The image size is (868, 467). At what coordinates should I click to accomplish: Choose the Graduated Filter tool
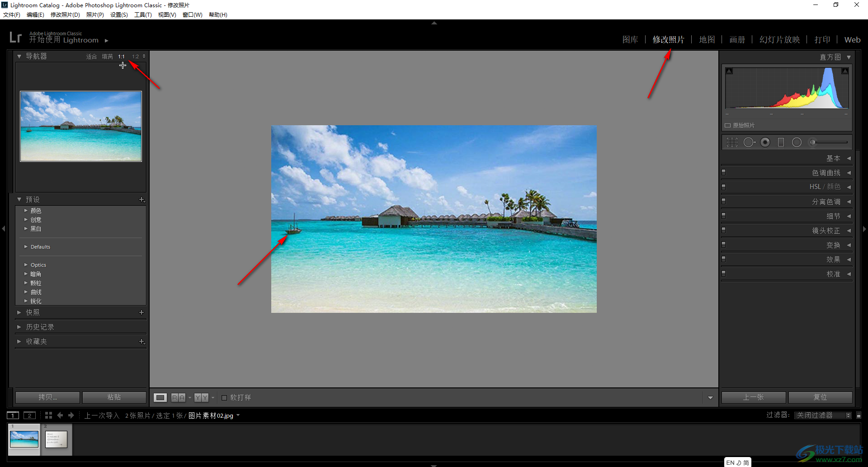781,142
